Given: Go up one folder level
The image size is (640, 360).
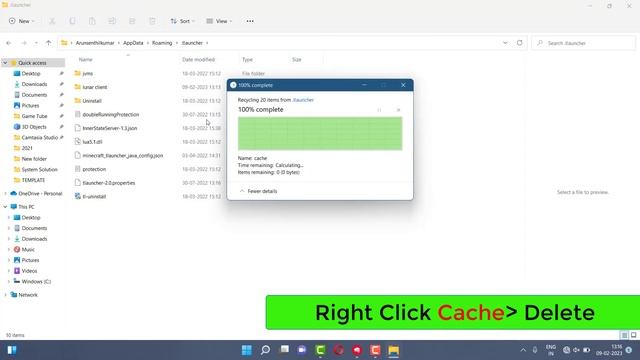Looking at the screenshot, I should [49, 43].
